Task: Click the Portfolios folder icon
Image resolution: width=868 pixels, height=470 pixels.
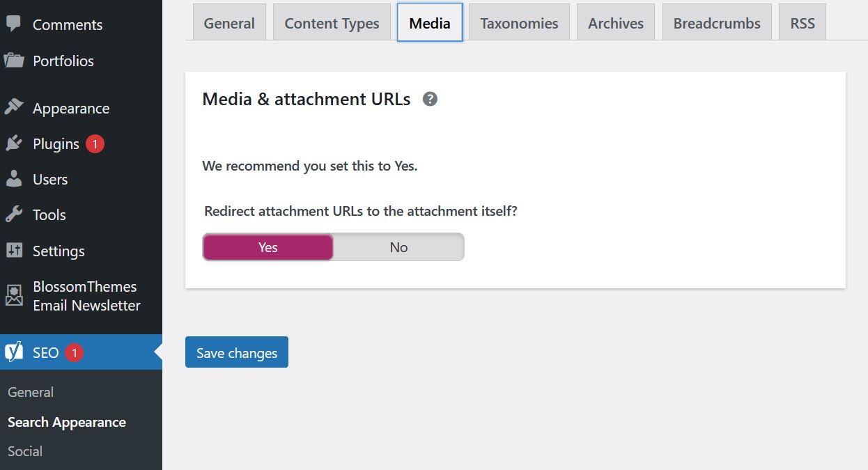Action: (13, 61)
